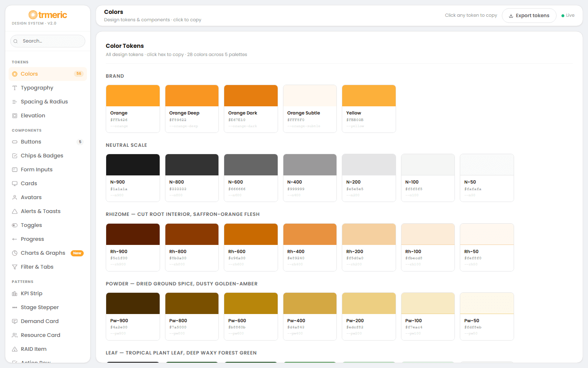588x368 pixels.
Task: Open the Stage Stepper pattern
Action: (x=48, y=307)
